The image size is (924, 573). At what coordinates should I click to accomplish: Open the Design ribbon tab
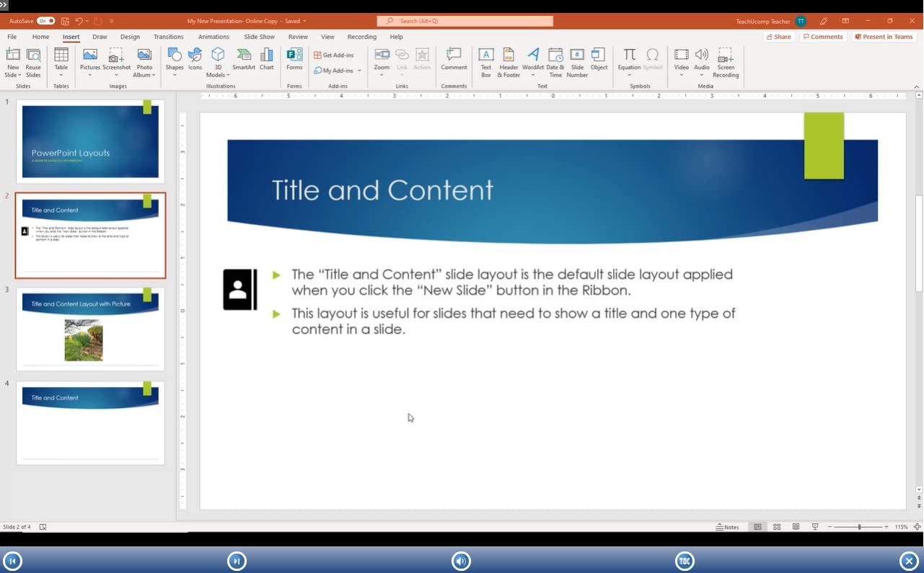130,37
